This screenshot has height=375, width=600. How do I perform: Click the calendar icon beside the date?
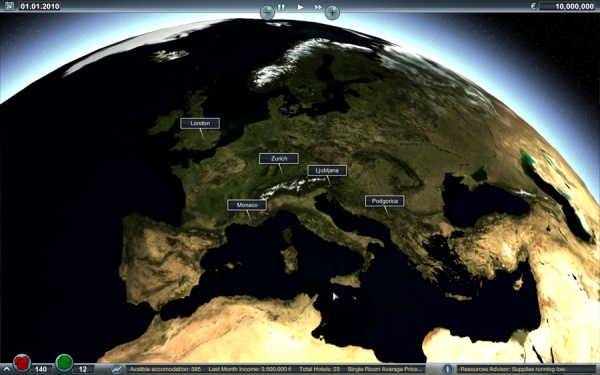click(9, 6)
